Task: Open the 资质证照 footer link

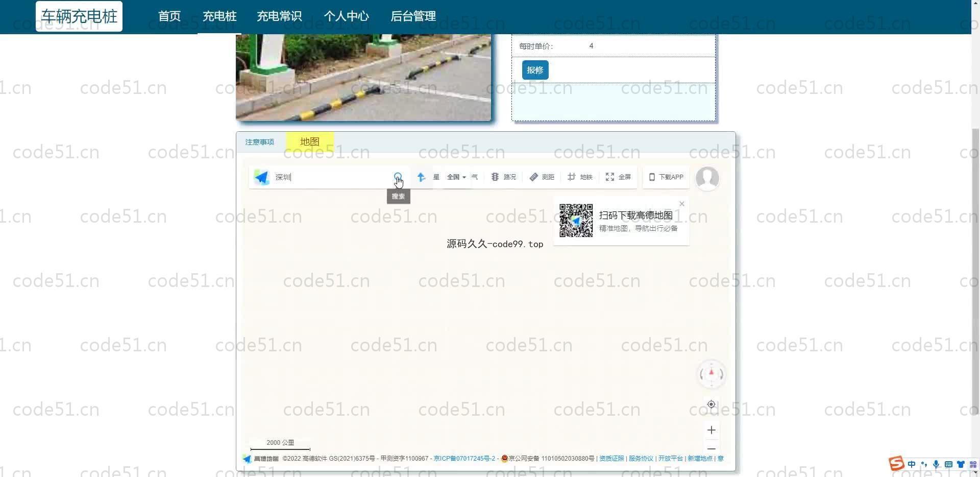Action: [x=611, y=459]
